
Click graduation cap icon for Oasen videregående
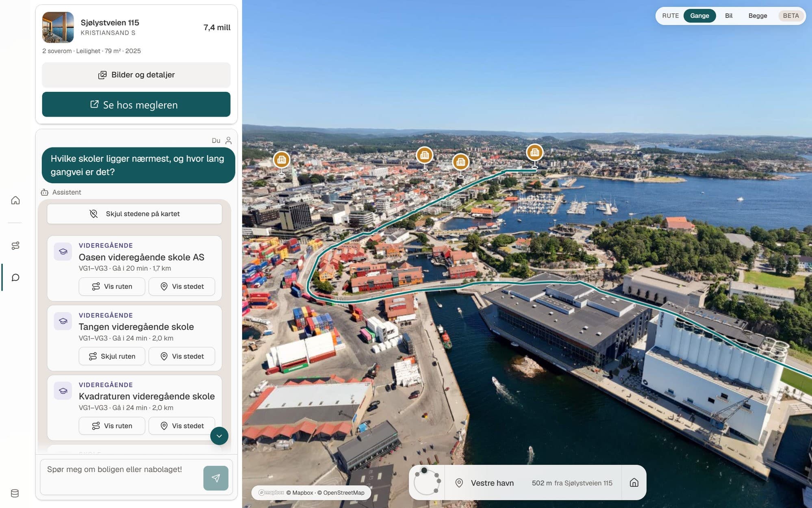[63, 252]
